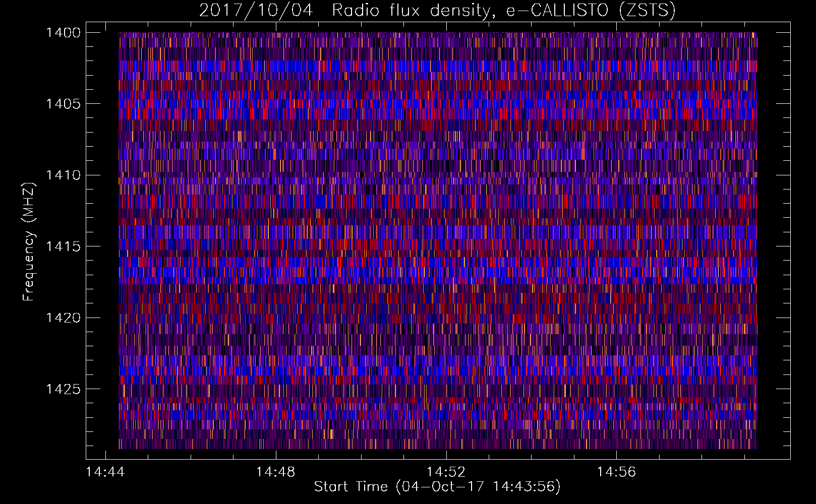Viewport: 816px width, 504px height.
Task: Click the spectrogram data area
Action: click(x=438, y=240)
